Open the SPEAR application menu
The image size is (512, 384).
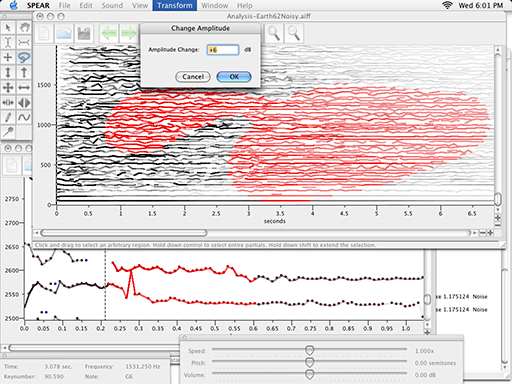38,5
